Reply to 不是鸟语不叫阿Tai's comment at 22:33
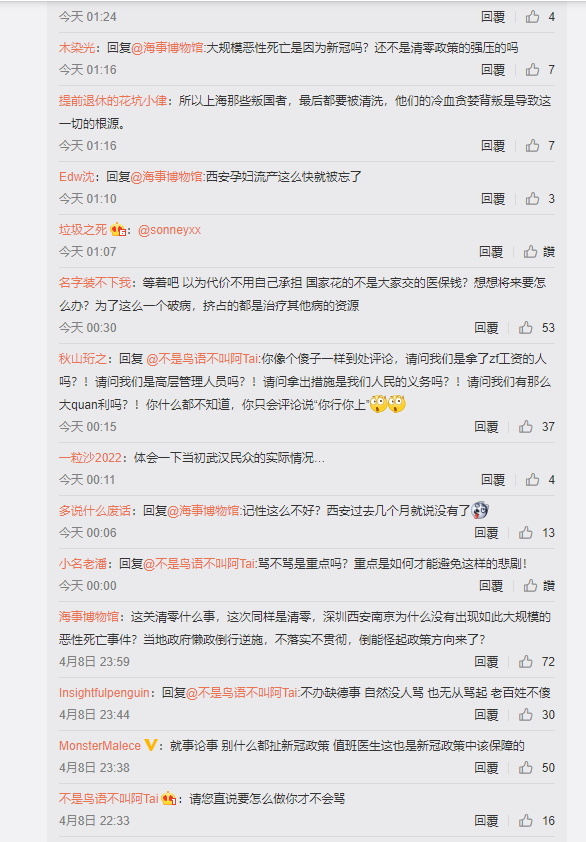 click(487, 821)
